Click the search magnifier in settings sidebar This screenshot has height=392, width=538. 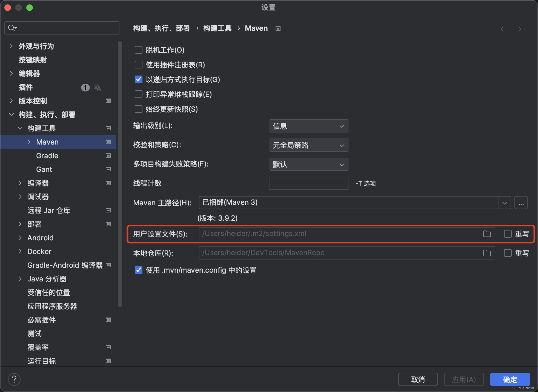coord(12,28)
